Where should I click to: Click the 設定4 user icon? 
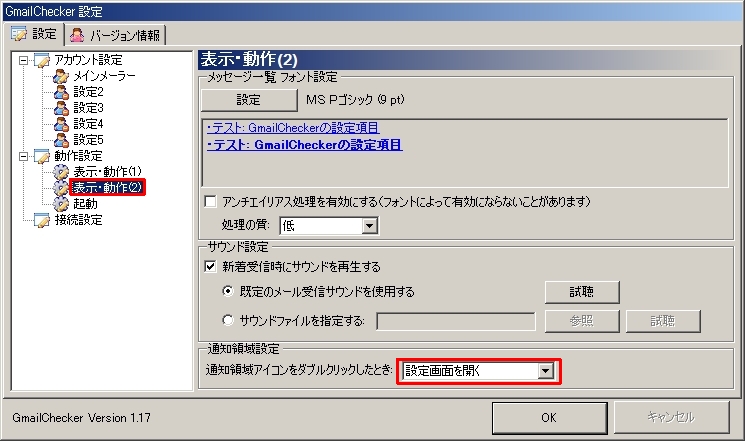coord(61,124)
